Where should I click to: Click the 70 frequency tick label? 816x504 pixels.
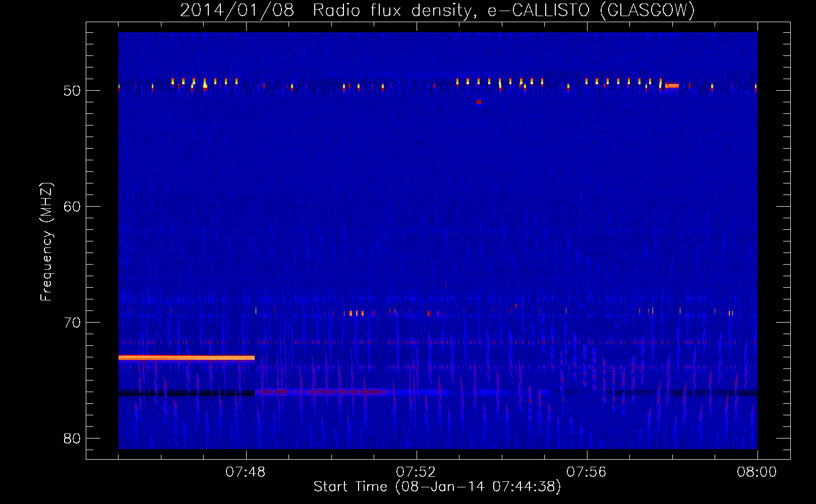72,323
